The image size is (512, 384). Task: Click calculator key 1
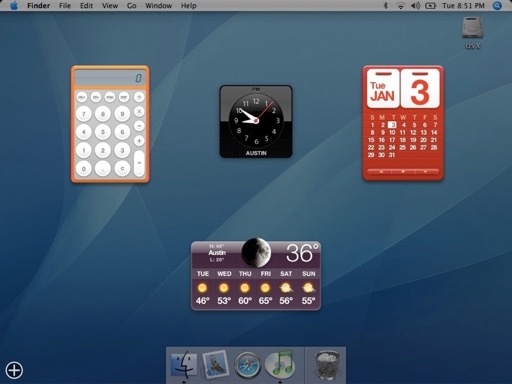(84, 151)
